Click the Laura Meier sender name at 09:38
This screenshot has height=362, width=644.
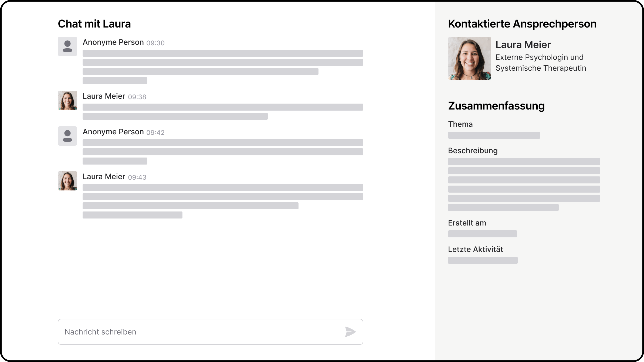(x=104, y=96)
